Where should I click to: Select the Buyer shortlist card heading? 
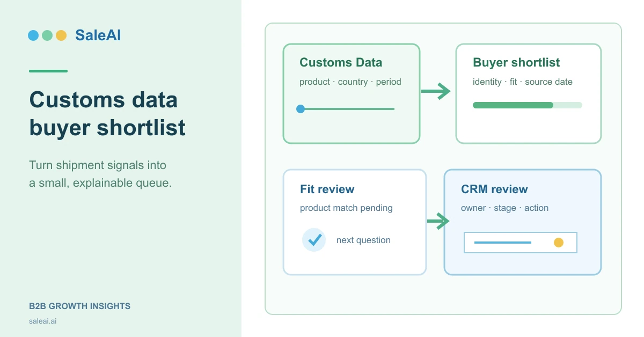[516, 62]
